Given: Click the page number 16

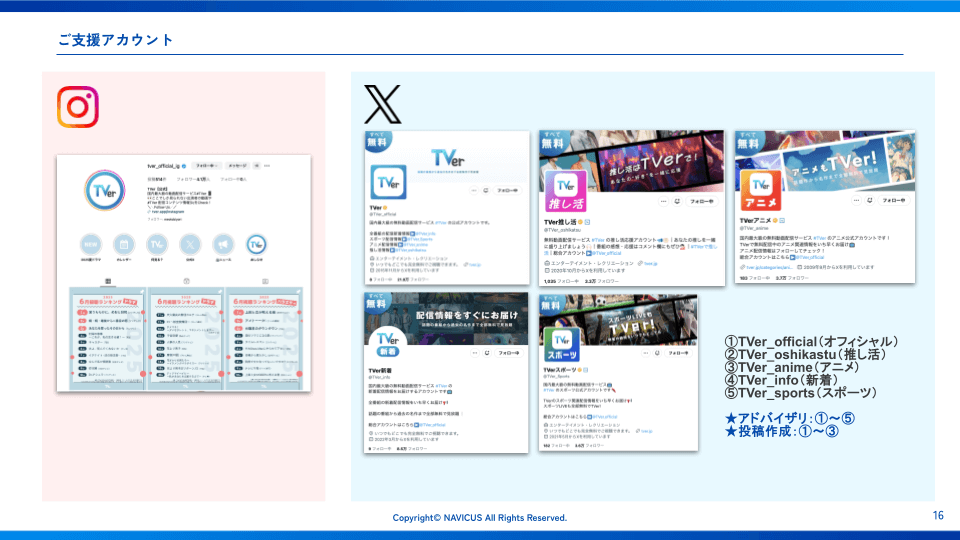Looking at the screenshot, I should coord(938,516).
